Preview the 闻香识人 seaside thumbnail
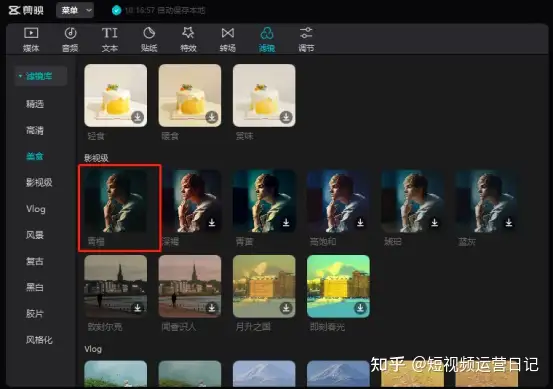 (190, 286)
